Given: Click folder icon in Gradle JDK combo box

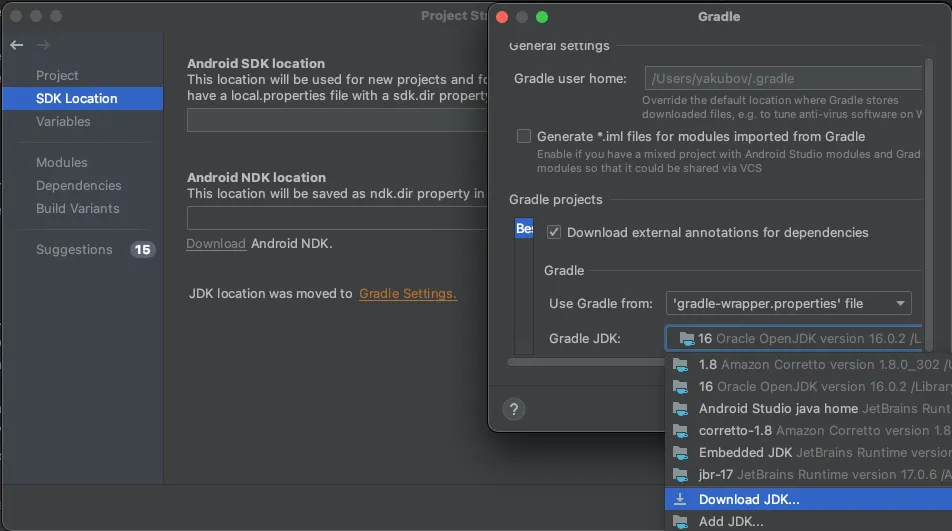Looking at the screenshot, I should (687, 339).
